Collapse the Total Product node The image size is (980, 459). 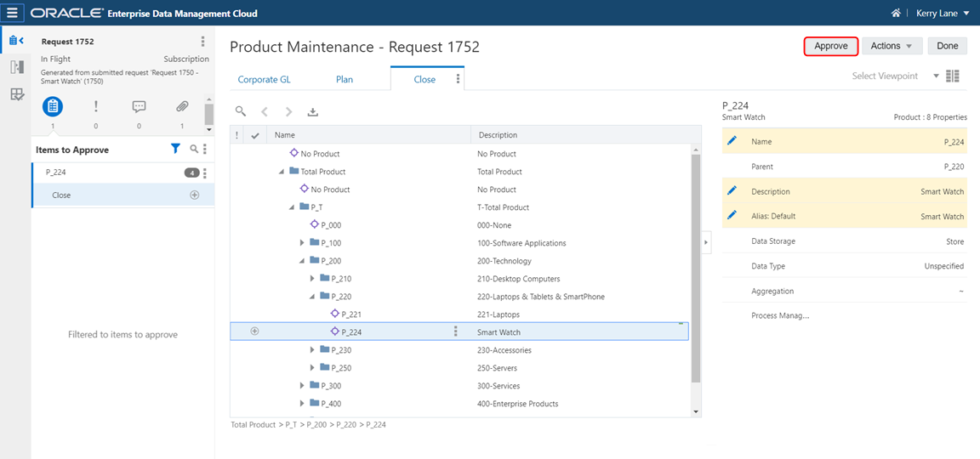282,172
